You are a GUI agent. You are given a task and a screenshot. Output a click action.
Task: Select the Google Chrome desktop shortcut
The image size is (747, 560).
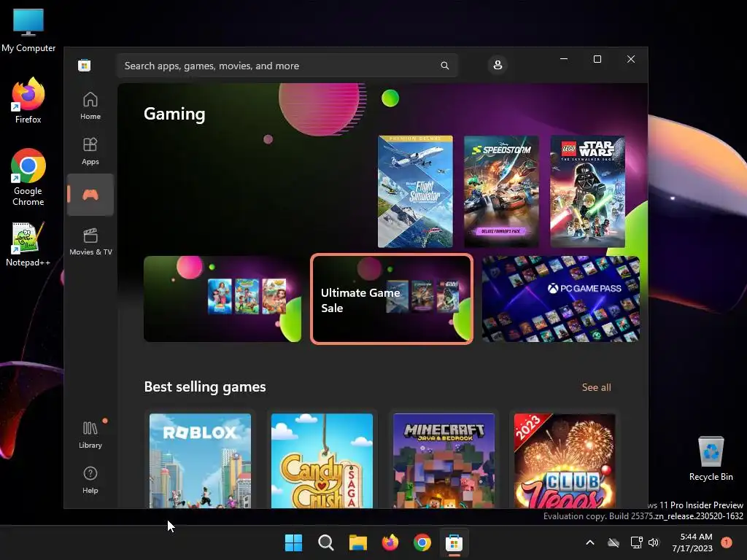[x=28, y=177]
